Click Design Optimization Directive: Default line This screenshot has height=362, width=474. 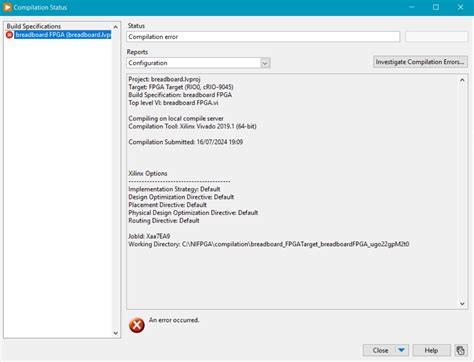pos(181,197)
